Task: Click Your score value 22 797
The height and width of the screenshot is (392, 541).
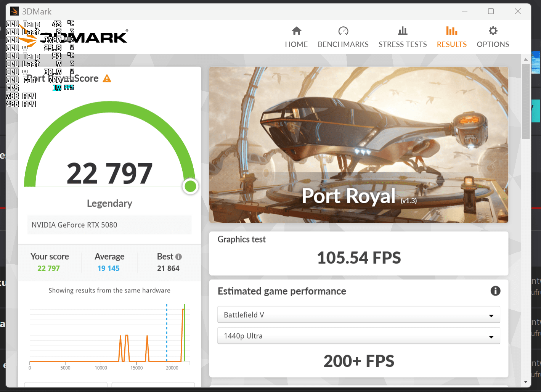Action: [x=48, y=268]
